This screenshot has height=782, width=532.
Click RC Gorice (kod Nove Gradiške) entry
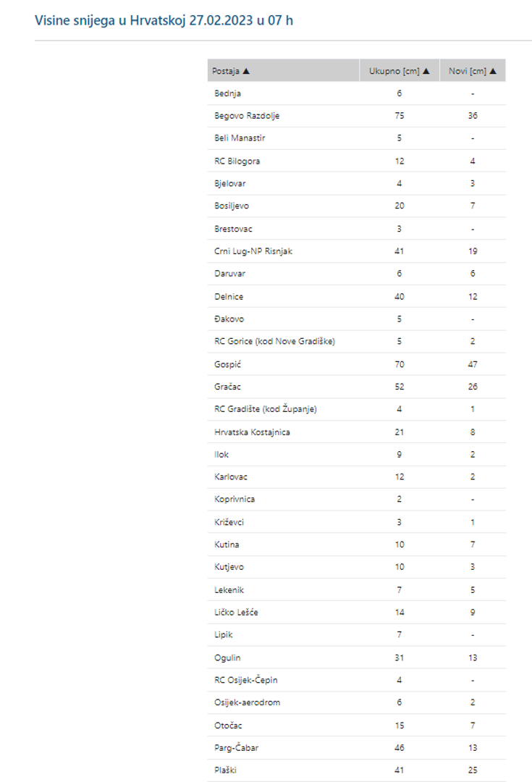pyautogui.click(x=274, y=342)
